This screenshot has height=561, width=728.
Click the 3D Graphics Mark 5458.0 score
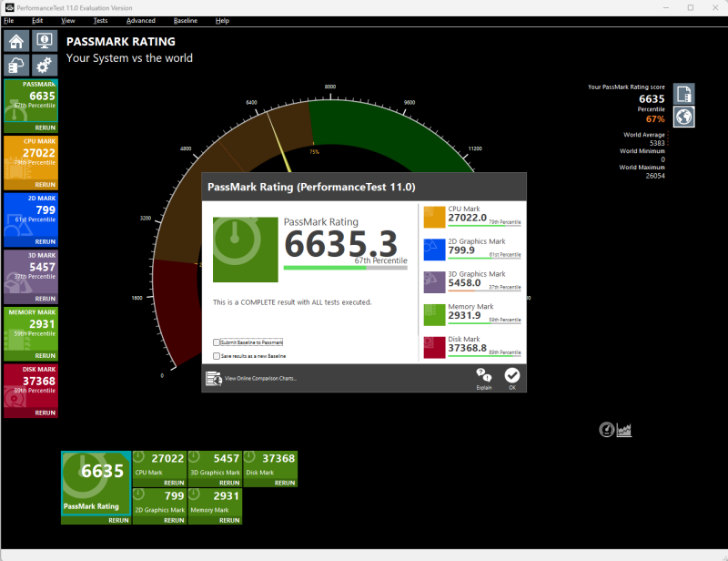[464, 283]
